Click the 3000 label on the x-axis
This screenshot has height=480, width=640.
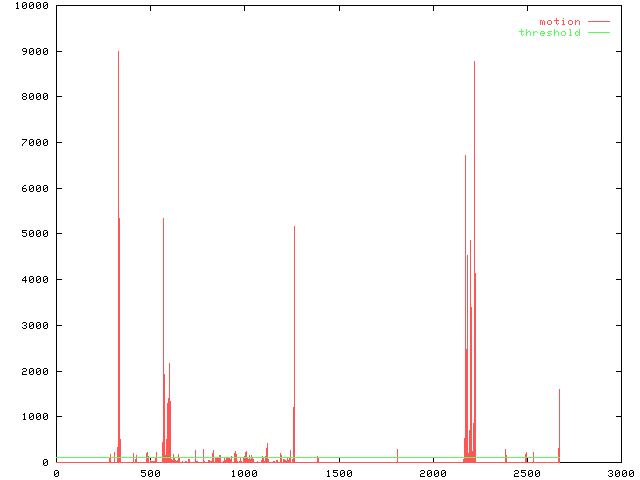[620, 473]
